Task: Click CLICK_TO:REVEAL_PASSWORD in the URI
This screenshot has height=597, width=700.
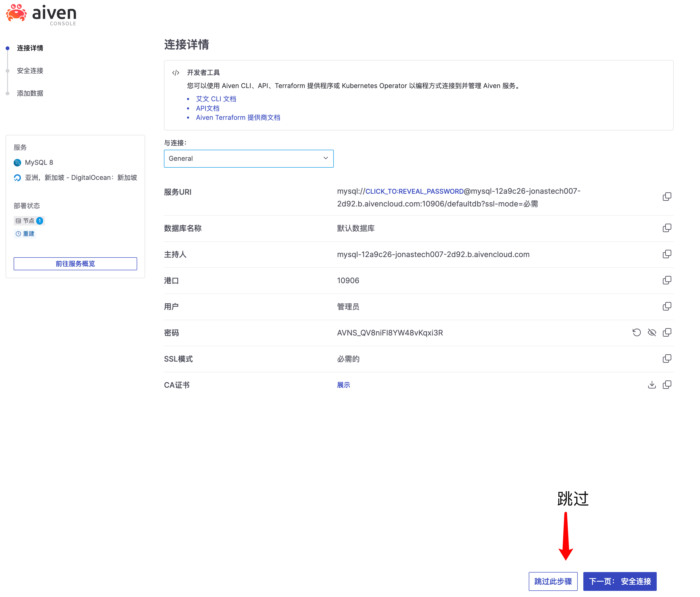Action: click(x=414, y=191)
